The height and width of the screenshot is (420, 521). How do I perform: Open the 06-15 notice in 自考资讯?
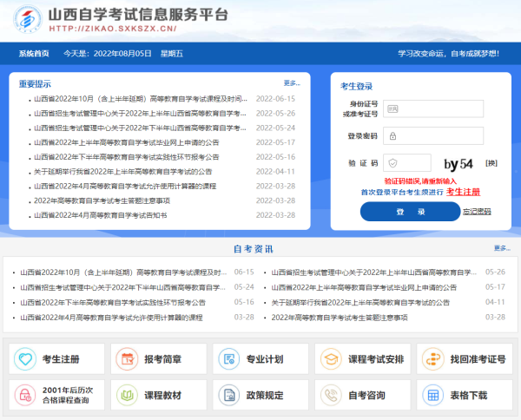(x=123, y=272)
